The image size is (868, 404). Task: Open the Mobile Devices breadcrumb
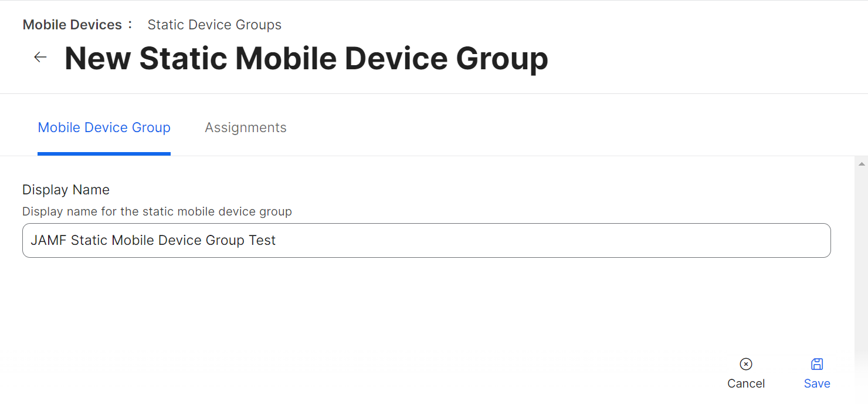[x=72, y=25]
